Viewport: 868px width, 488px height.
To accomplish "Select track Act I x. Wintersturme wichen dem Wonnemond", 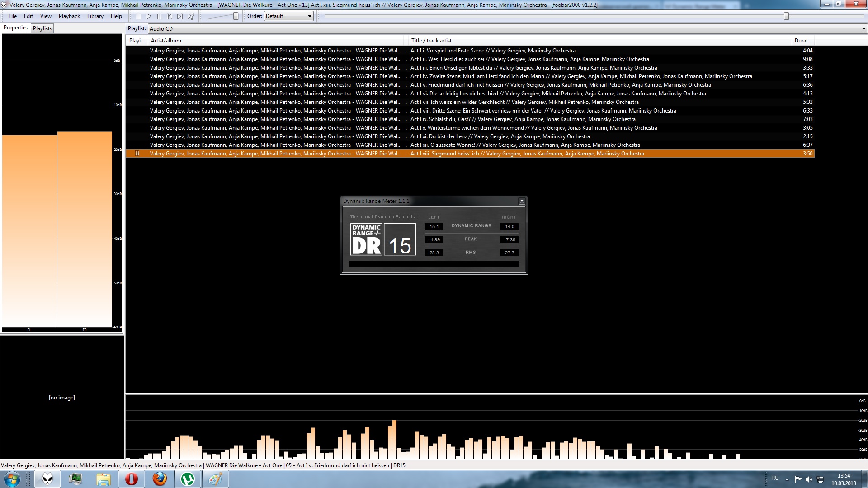I will pyautogui.click(x=470, y=128).
